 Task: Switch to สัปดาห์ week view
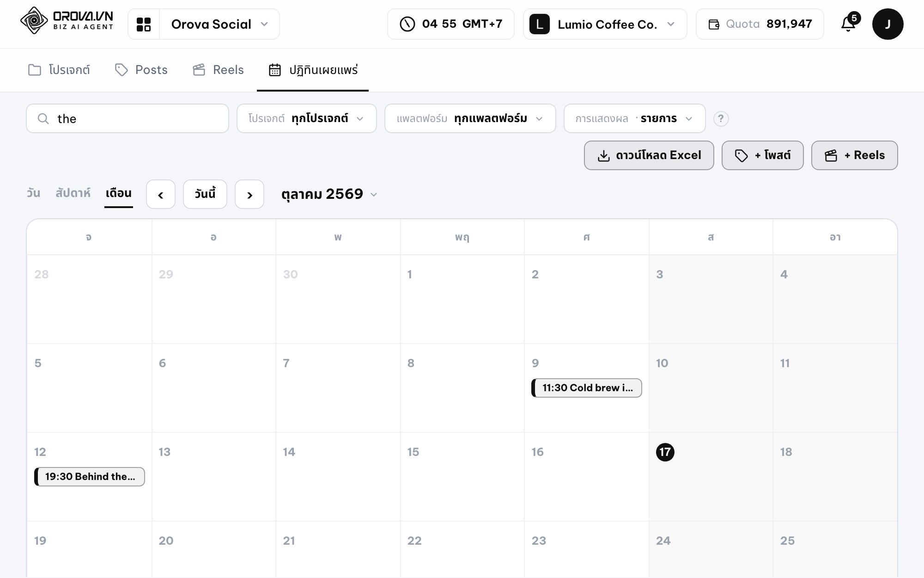point(73,193)
